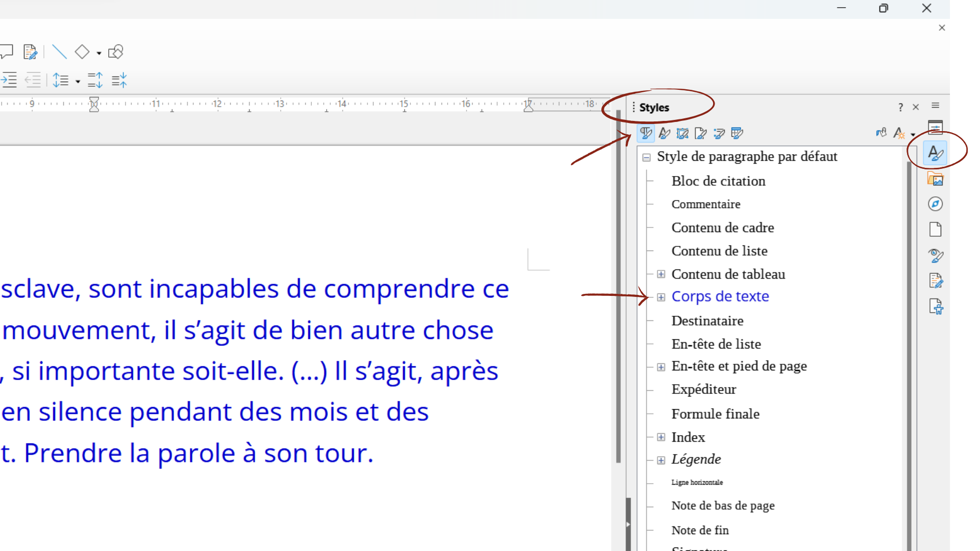This screenshot has height=551, width=980.
Task: Select the Bloc de citation style
Action: click(x=718, y=181)
